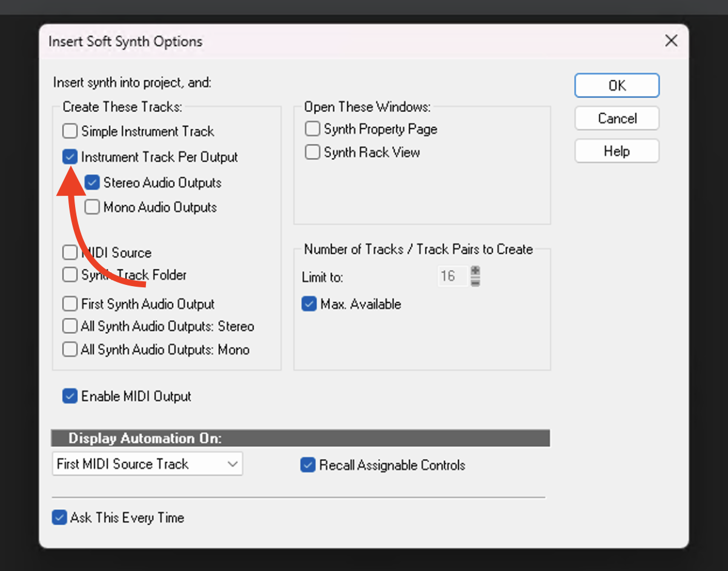Increase the Limit to value with up arrow
Screen dimensions: 728x571
coord(475,271)
